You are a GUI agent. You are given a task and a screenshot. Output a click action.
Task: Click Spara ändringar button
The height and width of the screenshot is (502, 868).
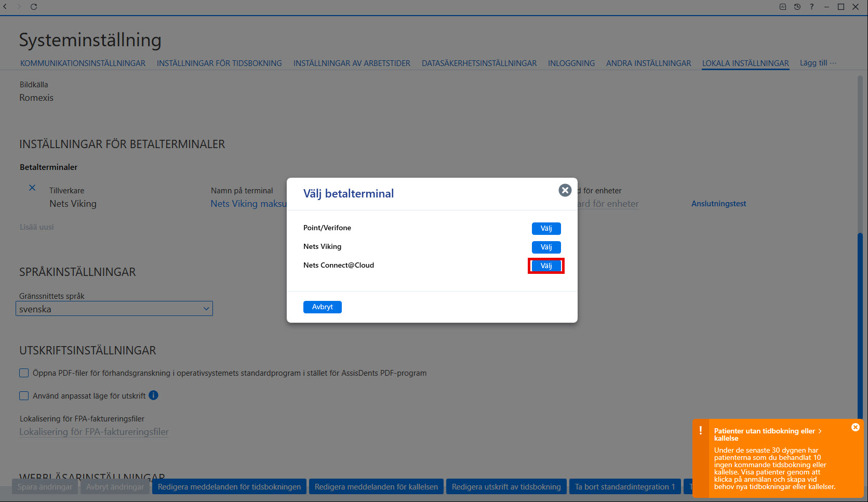click(45, 487)
